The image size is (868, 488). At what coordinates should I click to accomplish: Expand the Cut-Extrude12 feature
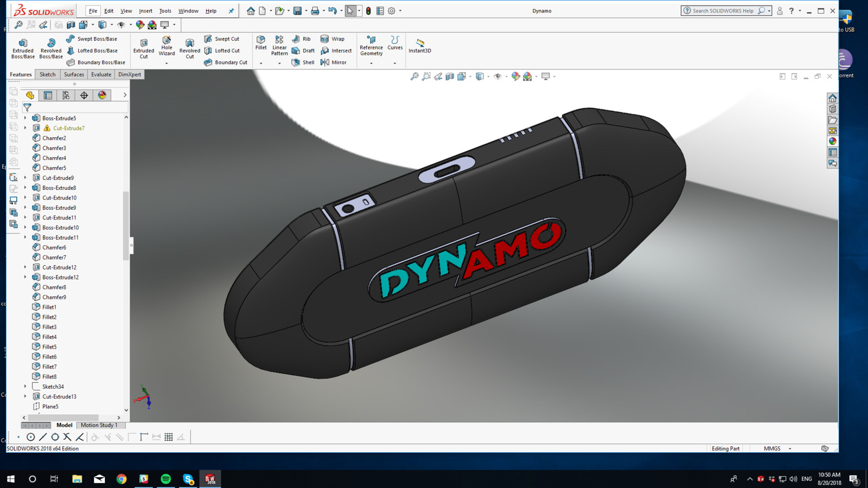(25, 267)
